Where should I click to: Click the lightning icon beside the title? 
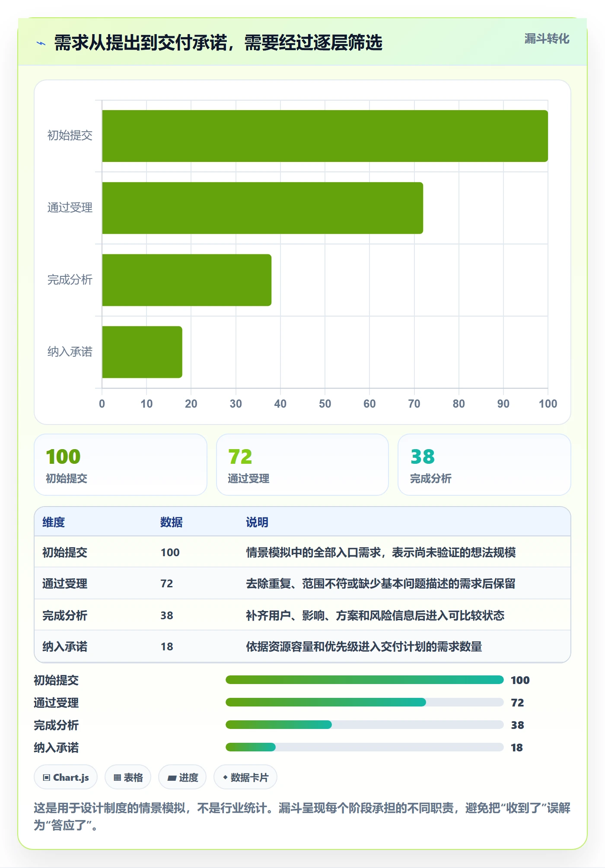(x=41, y=43)
